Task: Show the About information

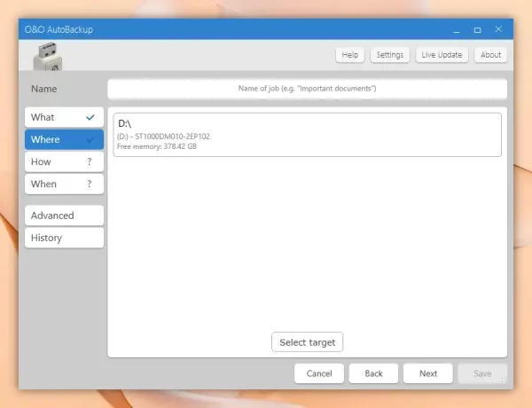Action: tap(490, 55)
